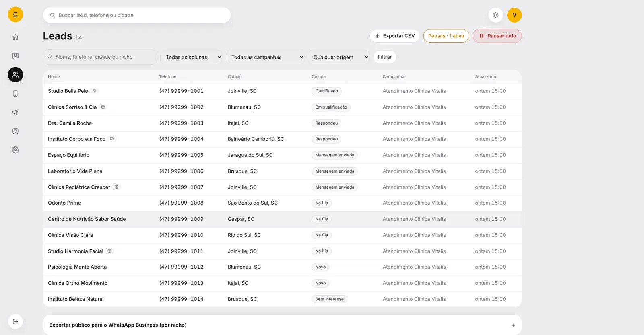Image resolution: width=644 pixels, height=335 pixels.
Task: Open the lead 'Centro de Nutrição Sabor Saúde'
Action: [x=87, y=219]
